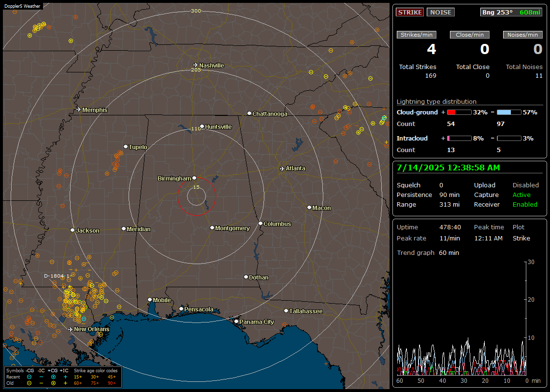Click the Uptime value 478:40
550x392 pixels.
(x=450, y=227)
